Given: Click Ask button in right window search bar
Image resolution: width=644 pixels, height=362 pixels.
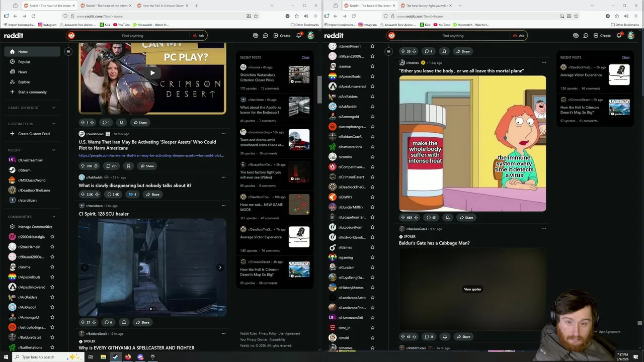Looking at the screenshot, I should click(519, 36).
